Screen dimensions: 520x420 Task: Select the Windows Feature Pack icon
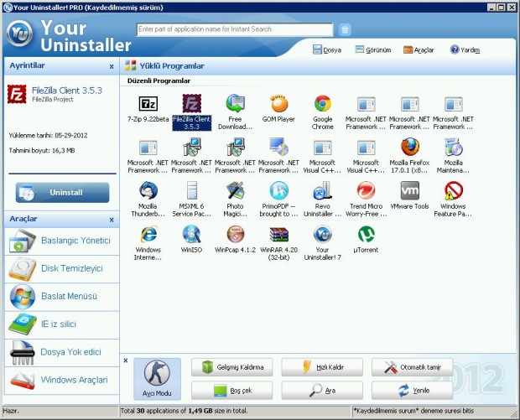pyautogui.click(x=453, y=190)
